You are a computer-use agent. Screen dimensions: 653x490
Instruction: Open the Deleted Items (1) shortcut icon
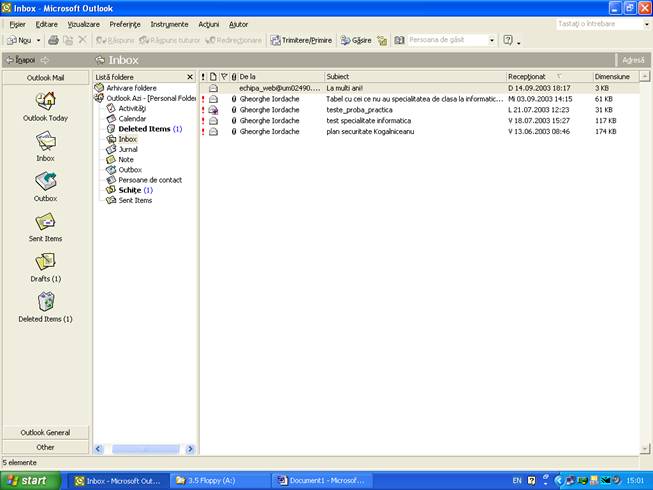[46, 302]
